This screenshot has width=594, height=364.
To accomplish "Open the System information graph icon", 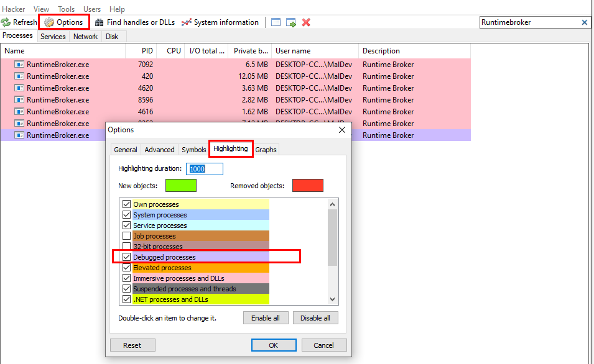I will point(187,23).
